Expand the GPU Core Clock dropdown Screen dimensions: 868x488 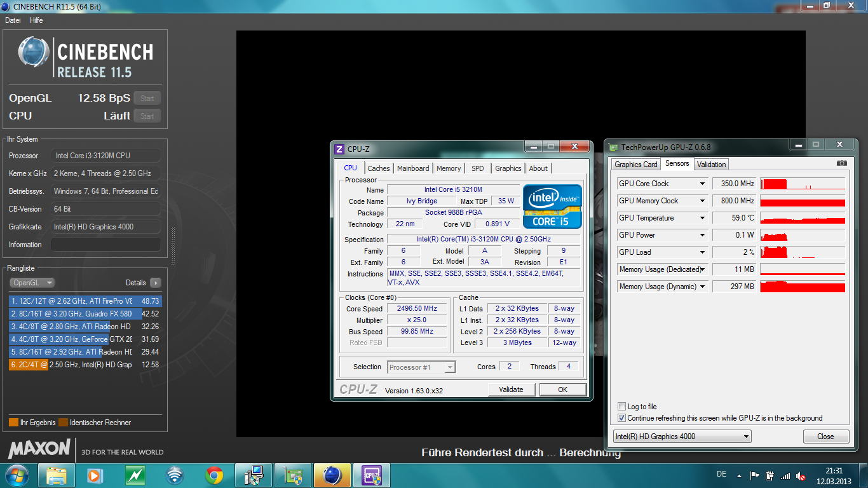point(702,184)
